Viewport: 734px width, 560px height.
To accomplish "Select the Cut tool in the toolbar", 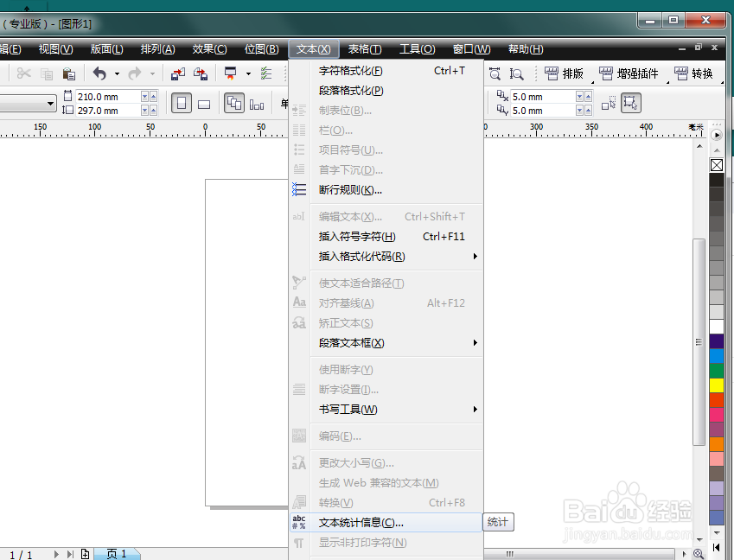I will point(22,73).
